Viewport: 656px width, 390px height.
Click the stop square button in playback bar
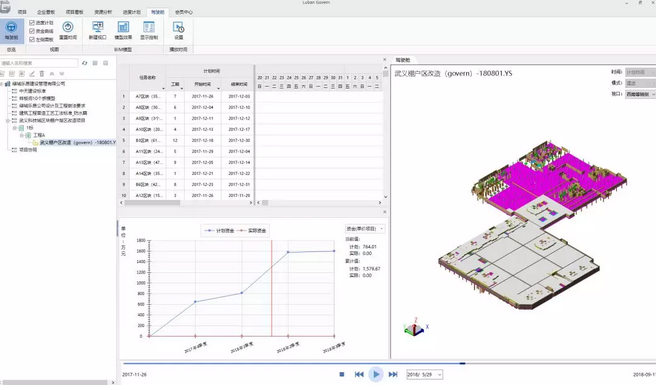pyautogui.click(x=342, y=375)
